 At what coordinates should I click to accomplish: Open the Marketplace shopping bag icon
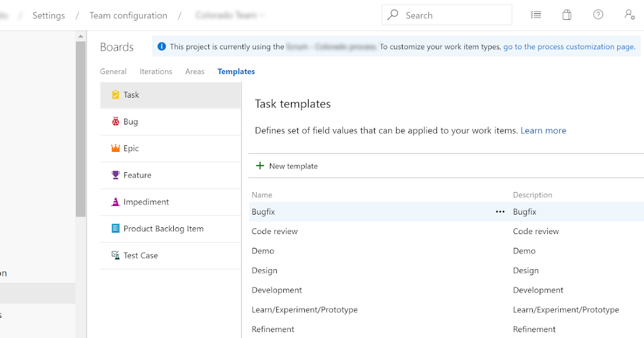(567, 14)
